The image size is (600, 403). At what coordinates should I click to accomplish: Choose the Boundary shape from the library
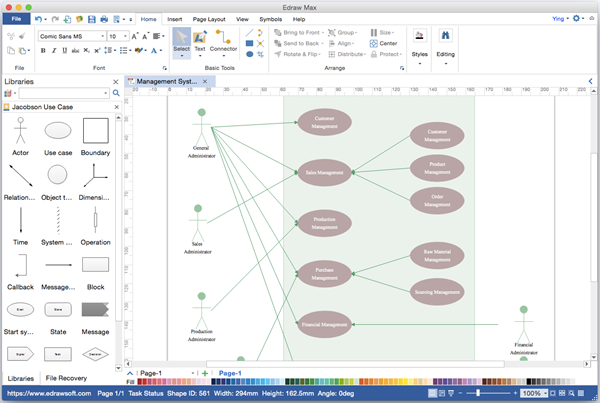coord(95,131)
